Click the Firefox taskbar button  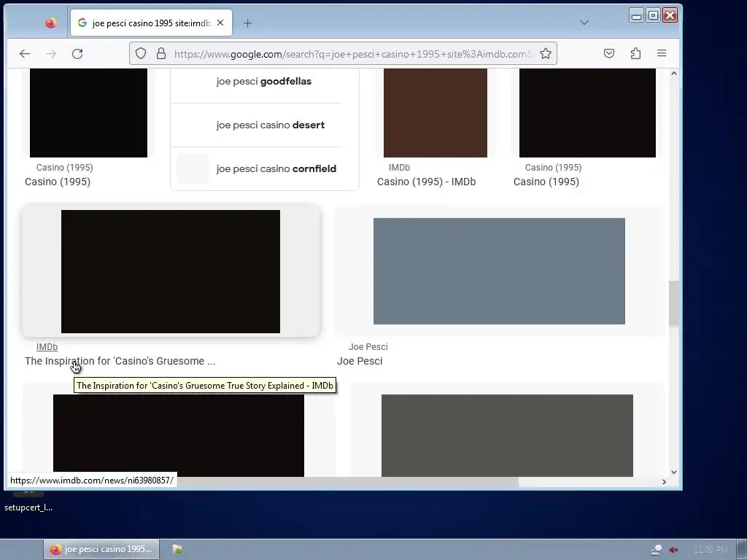[x=101, y=549]
